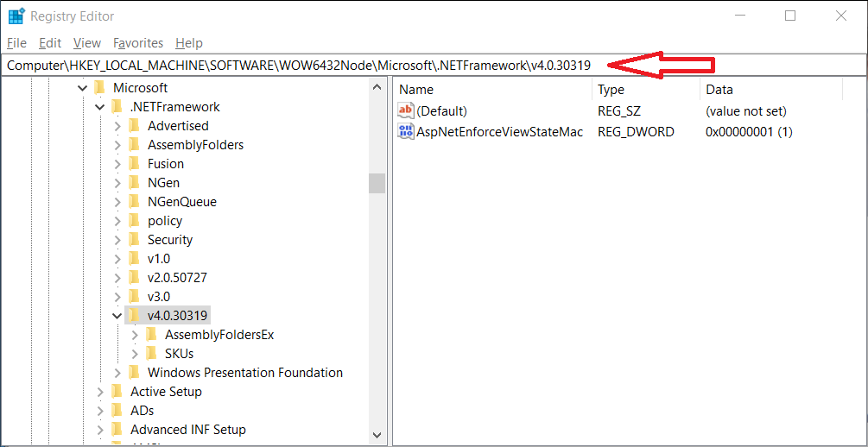Image resolution: width=868 pixels, height=447 pixels.
Task: Expand the AssemblyFoldersEx key
Action: (135, 335)
